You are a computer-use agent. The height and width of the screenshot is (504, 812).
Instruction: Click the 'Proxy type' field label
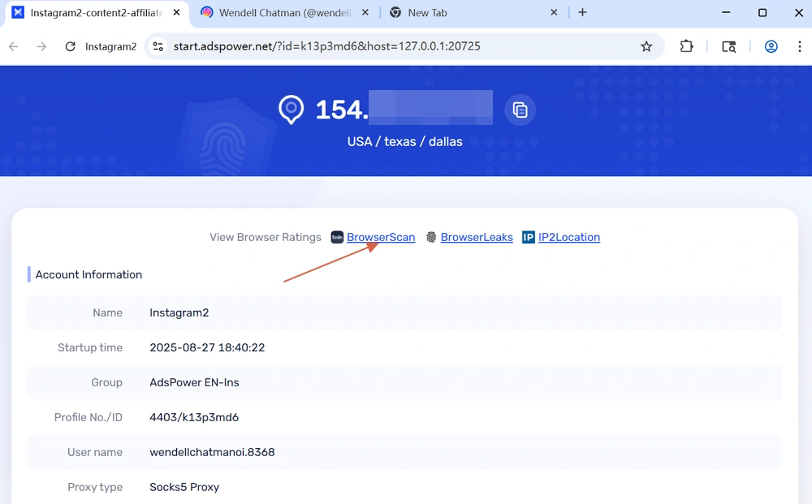(x=95, y=488)
